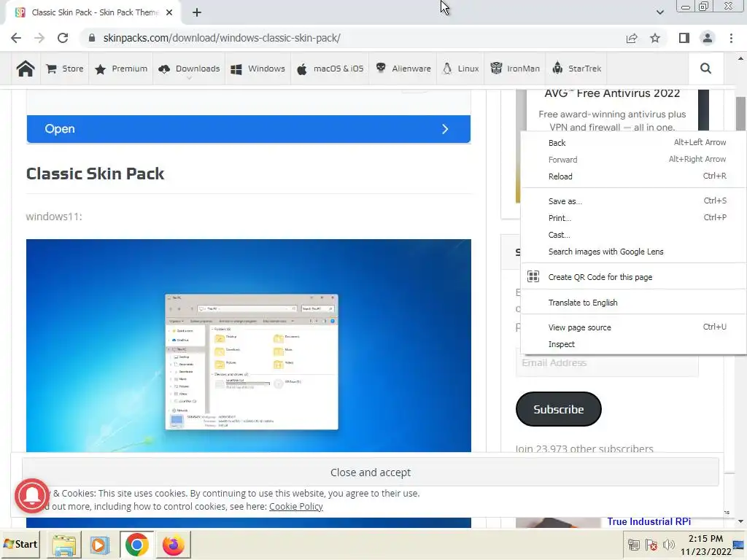The width and height of the screenshot is (747, 560).
Task: Open the IronMan nav item
Action: (515, 69)
